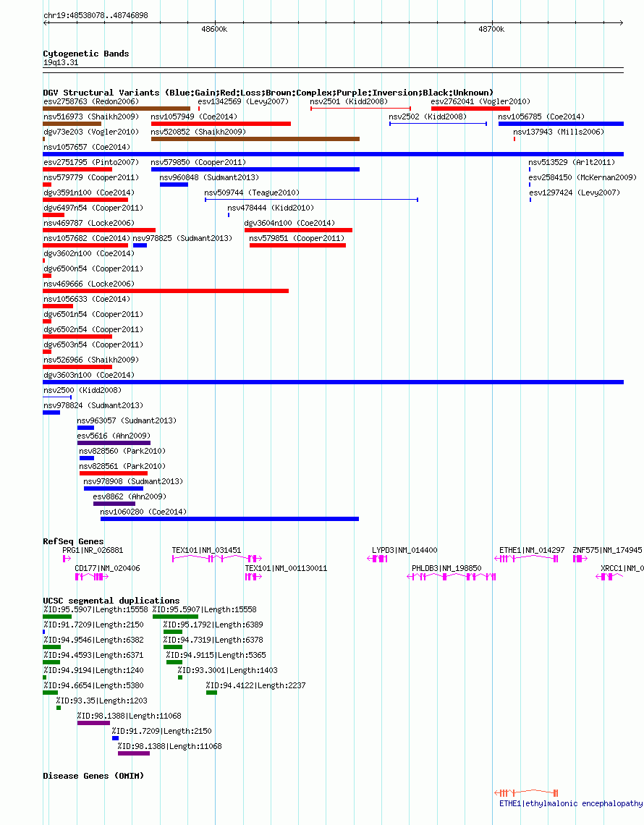Select nsv478444 (Kidd2010) label

point(271,208)
